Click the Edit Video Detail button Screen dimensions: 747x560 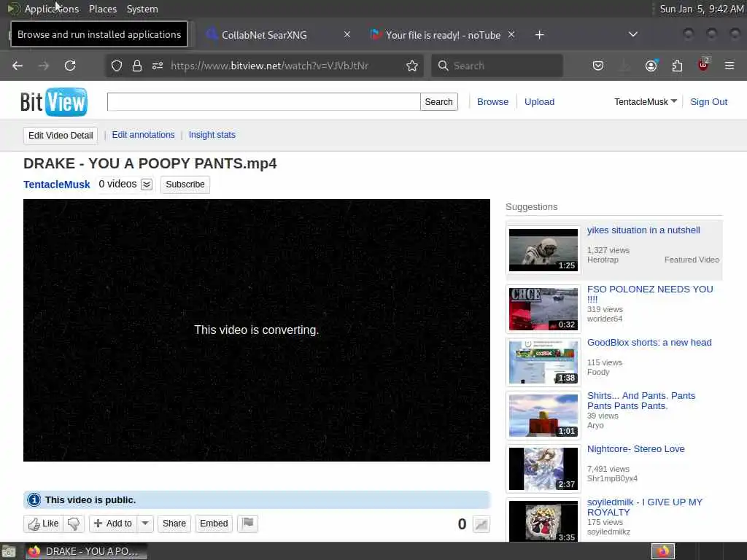61,135
